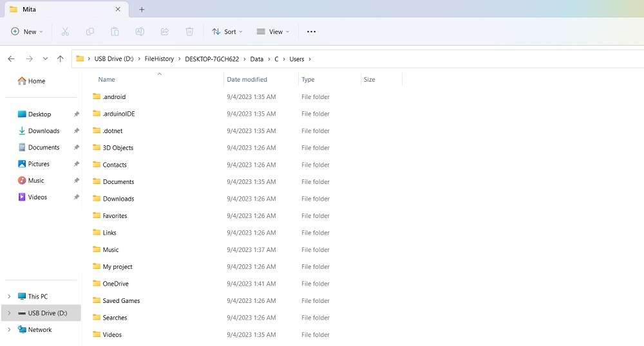The width and height of the screenshot is (644, 346).
Task: Go up one folder level arrow
Action: click(x=61, y=59)
